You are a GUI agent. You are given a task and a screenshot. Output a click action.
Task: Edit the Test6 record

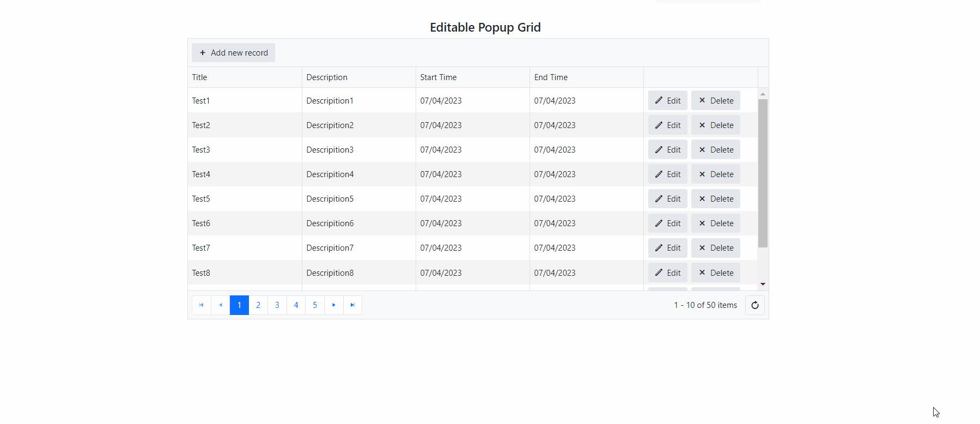tap(667, 223)
